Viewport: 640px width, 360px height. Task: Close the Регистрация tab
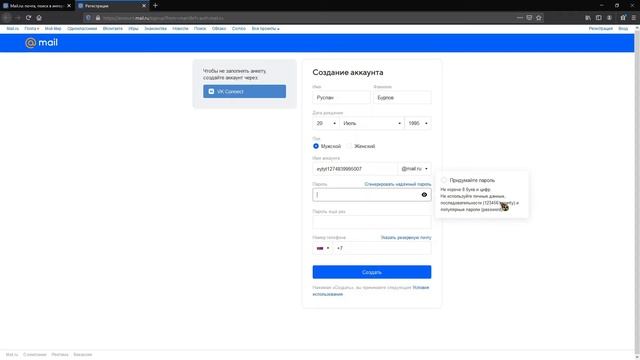click(144, 6)
